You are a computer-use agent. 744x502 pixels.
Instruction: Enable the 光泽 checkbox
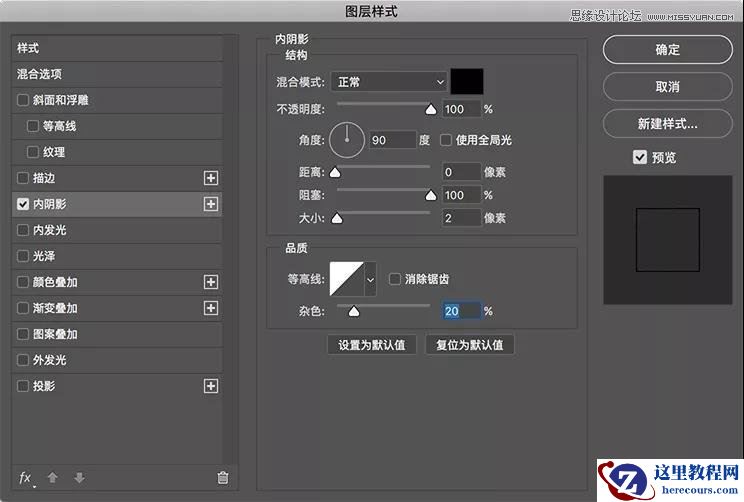pos(23,256)
